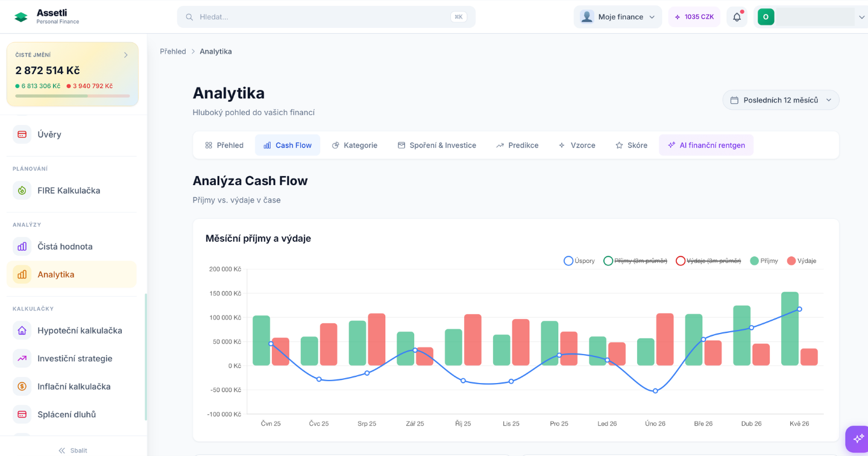Open the Moje finance dropdown

click(617, 17)
